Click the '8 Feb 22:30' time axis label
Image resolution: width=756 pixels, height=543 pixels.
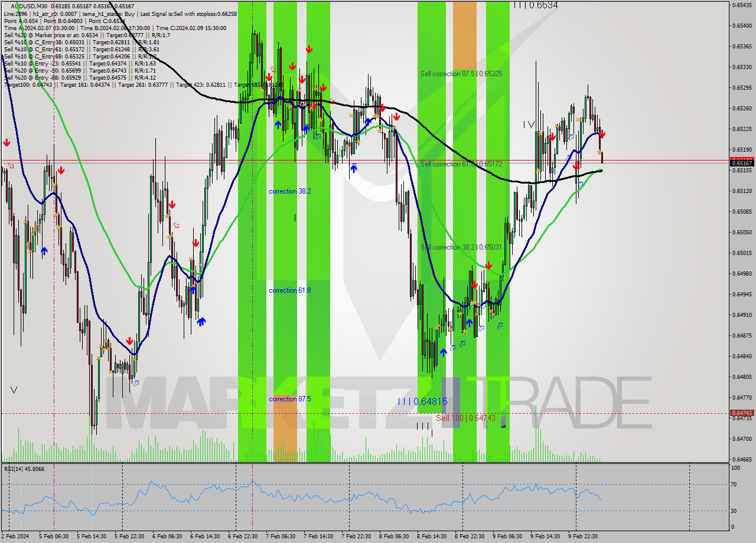tap(470, 536)
